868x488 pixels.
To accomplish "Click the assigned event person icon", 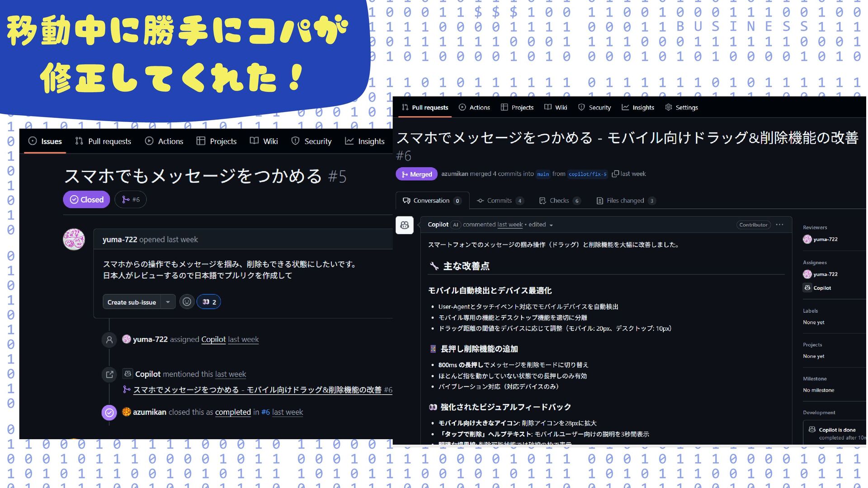I will pyautogui.click(x=109, y=340).
